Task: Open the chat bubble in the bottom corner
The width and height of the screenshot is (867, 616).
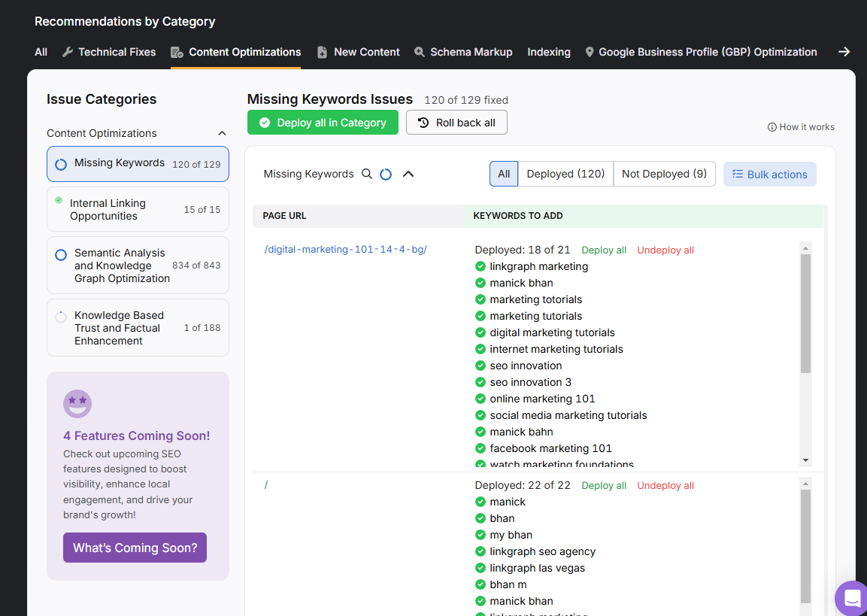Action: (850, 598)
